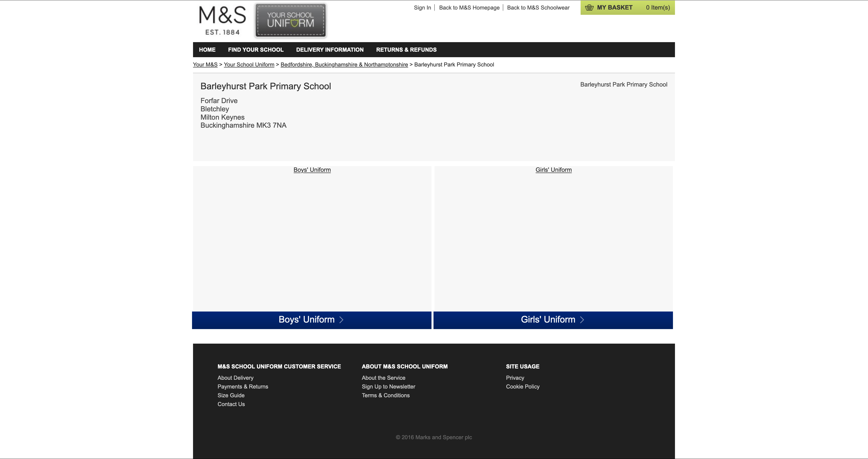View the 0 Item(s) basket count
The height and width of the screenshot is (459, 868).
[x=658, y=8]
